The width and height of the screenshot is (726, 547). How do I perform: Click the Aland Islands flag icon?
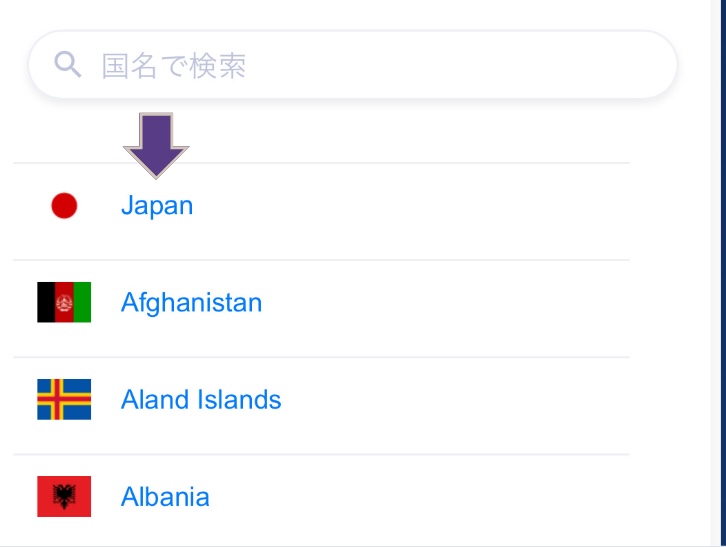(x=64, y=399)
